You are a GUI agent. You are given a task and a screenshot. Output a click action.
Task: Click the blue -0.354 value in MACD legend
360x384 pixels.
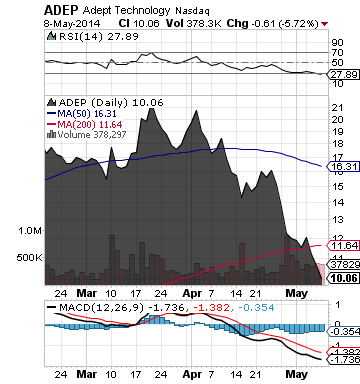point(256,307)
